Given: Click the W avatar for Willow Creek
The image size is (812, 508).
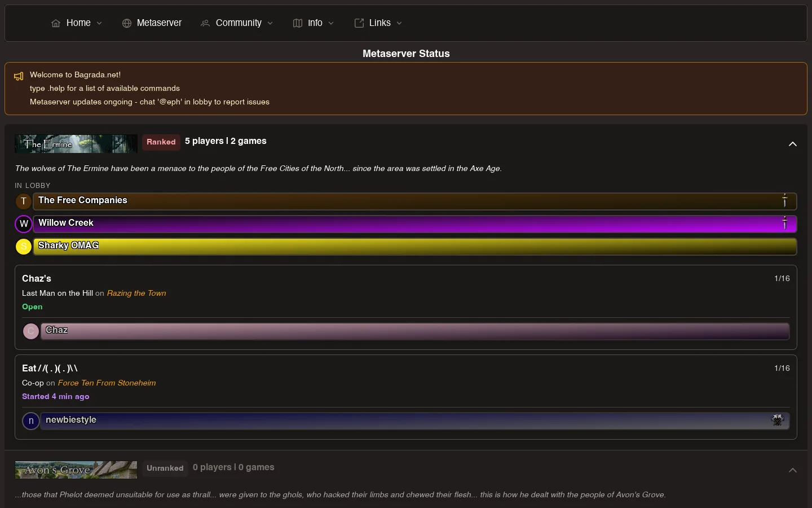Looking at the screenshot, I should 24,224.
